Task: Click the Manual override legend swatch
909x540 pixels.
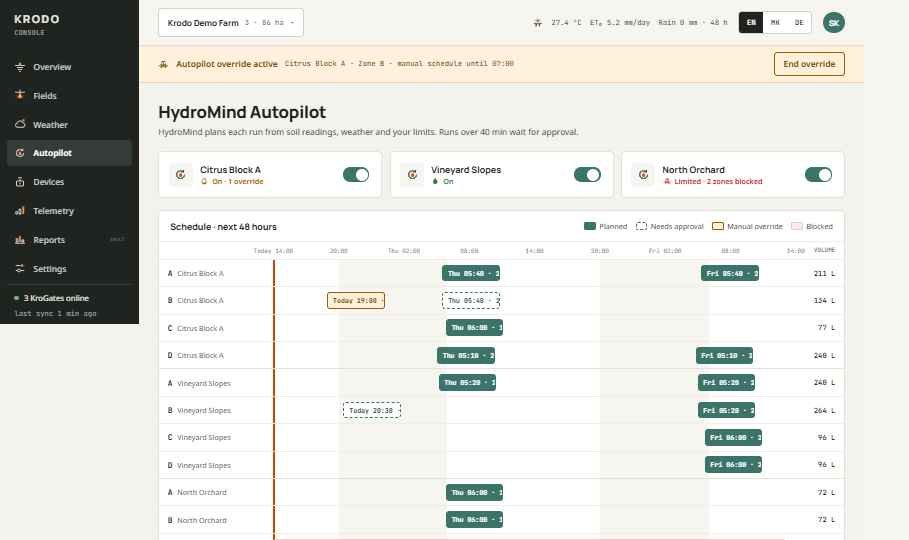Action: tap(718, 226)
